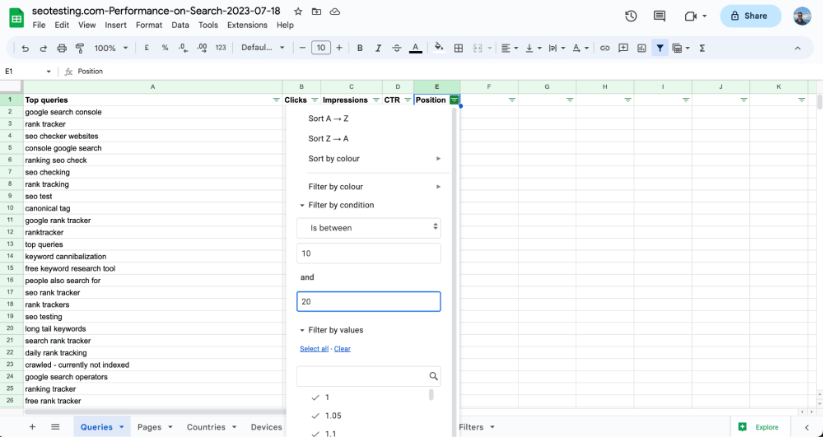Open the Format menu
Viewport: 823px width, 437px height.
[149, 25]
